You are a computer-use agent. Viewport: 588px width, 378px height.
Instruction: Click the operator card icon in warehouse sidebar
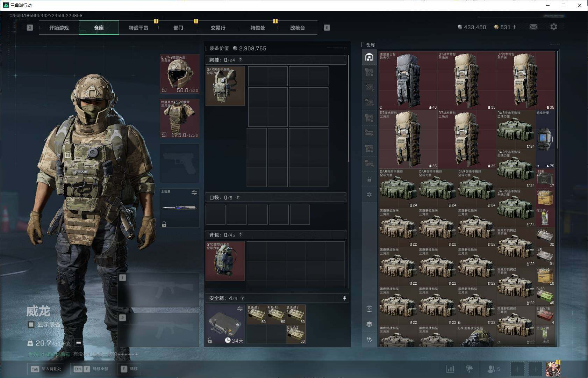pos(369,309)
